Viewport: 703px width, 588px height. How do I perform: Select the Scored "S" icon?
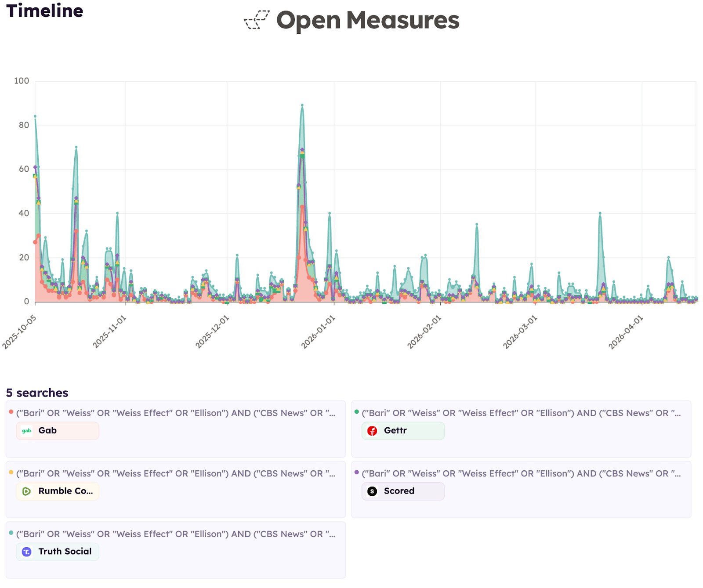372,491
